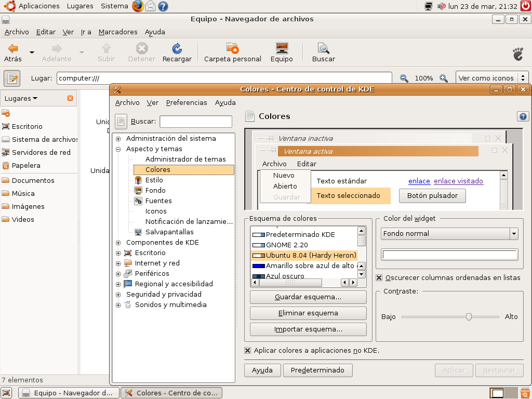Expand Administración del sistema tree node
This screenshot has width=532, height=399.
point(118,139)
